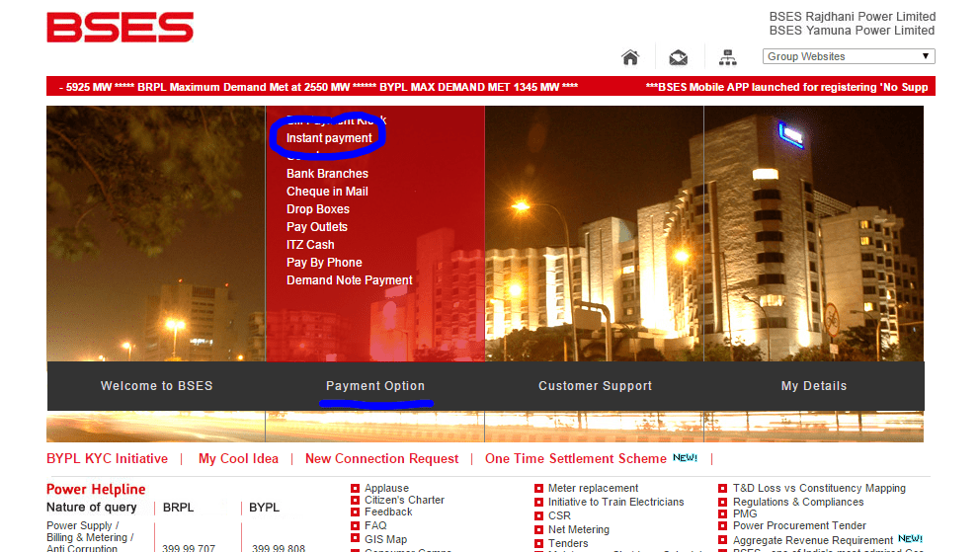Open One Time Settlement Scheme link

(576, 459)
